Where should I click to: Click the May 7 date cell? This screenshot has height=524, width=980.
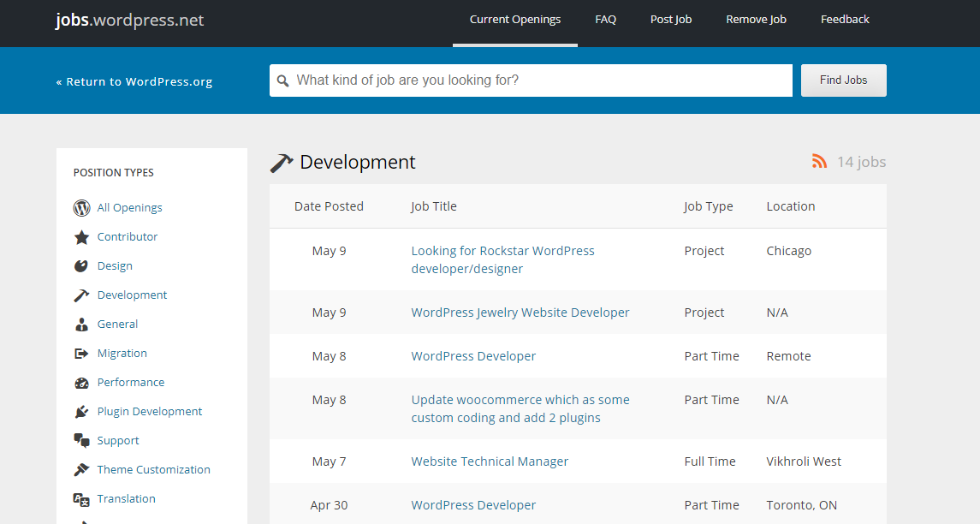329,462
